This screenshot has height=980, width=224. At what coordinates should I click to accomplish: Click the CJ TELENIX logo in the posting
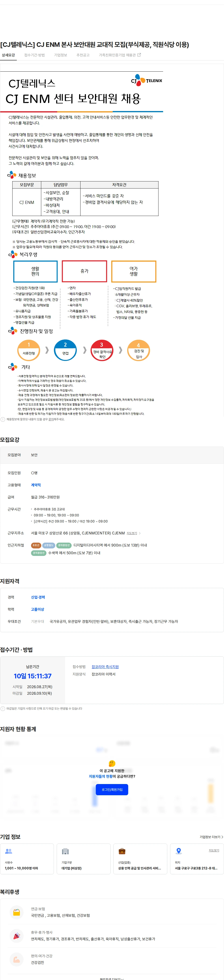(x=147, y=80)
